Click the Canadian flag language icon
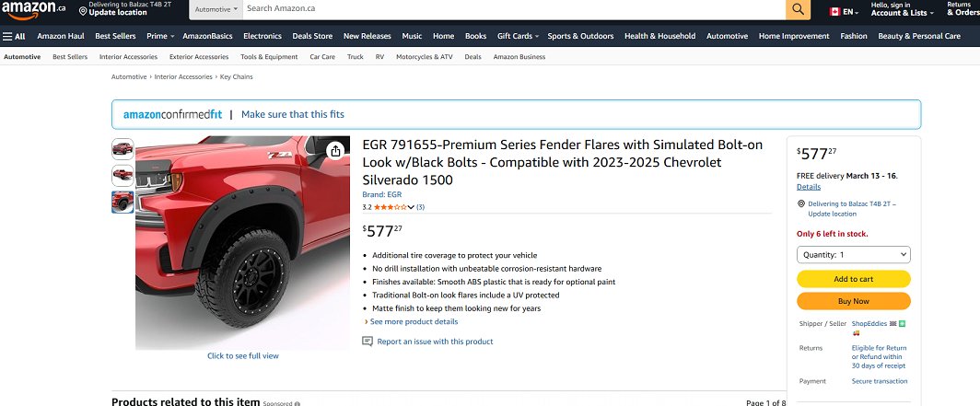 (835, 12)
